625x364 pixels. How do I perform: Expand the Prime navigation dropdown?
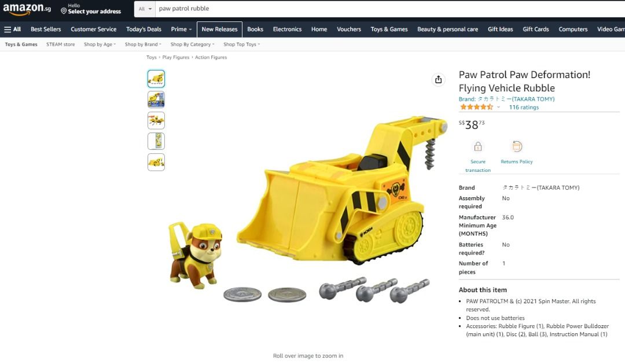pos(181,29)
